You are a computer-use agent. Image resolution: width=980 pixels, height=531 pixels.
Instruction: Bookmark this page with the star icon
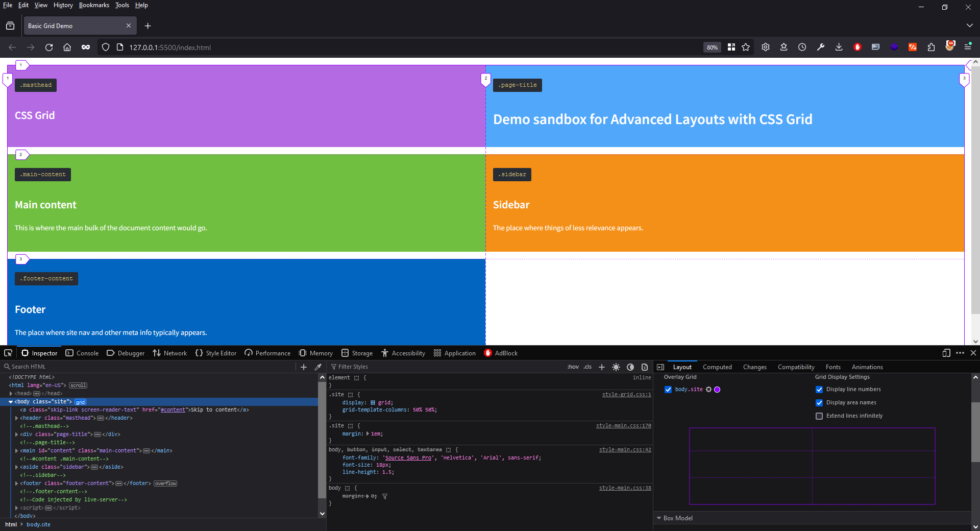pos(746,47)
